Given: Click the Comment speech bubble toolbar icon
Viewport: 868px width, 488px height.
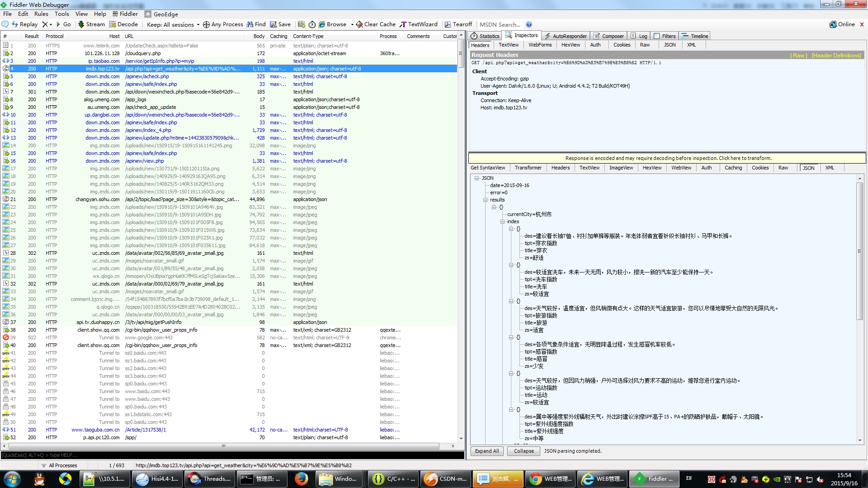Looking at the screenshot, I should pyautogui.click(x=5, y=24).
